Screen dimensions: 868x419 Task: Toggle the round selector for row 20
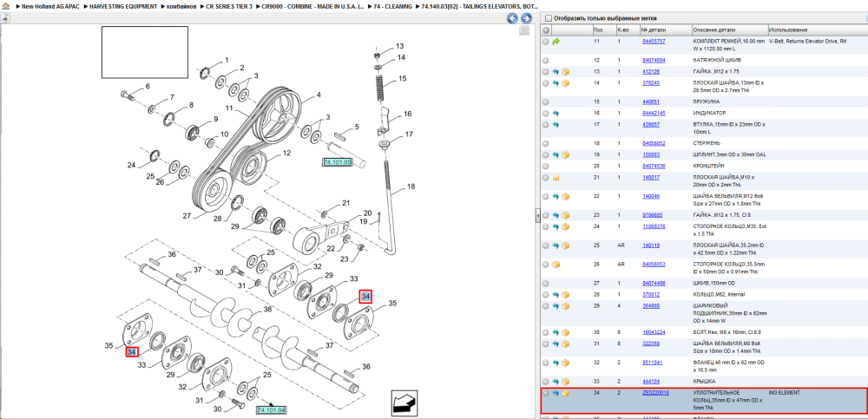tap(546, 166)
